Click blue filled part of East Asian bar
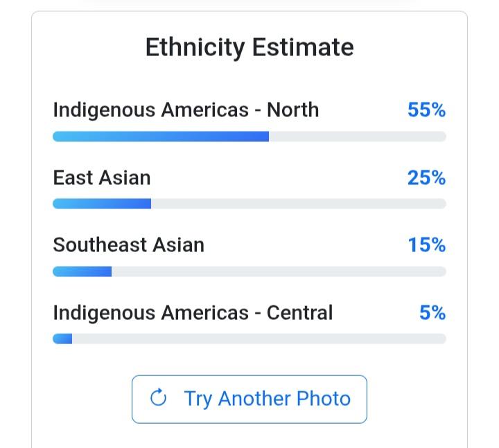 click(102, 204)
